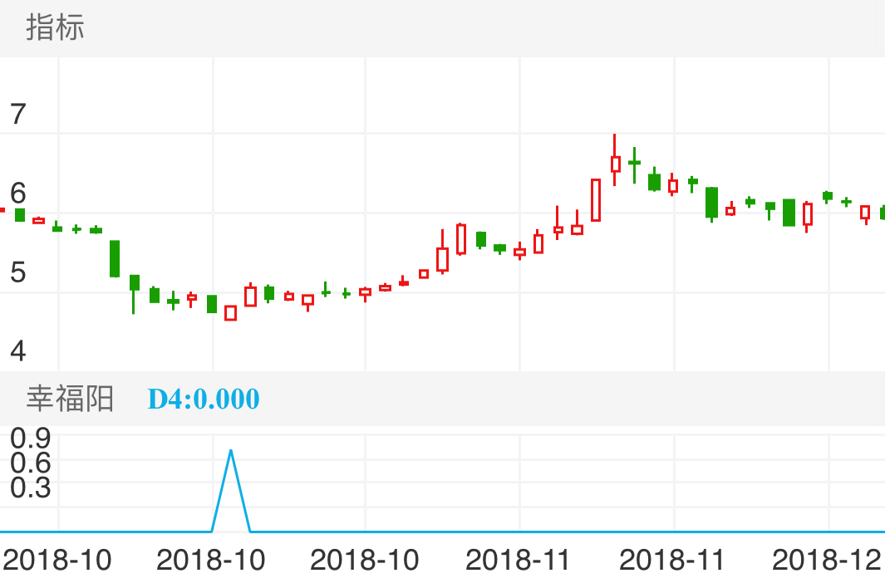Click the peak of the blue indicator spike
The image size is (885, 588).
coord(231,451)
